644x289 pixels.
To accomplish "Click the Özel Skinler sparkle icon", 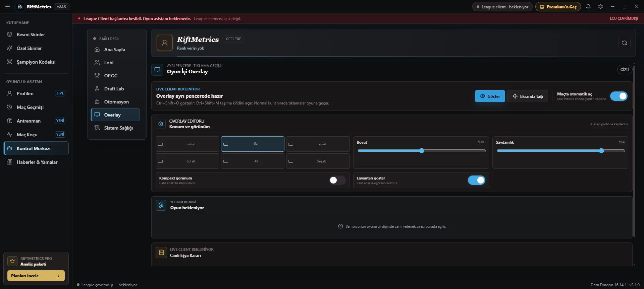I will 9,48.
